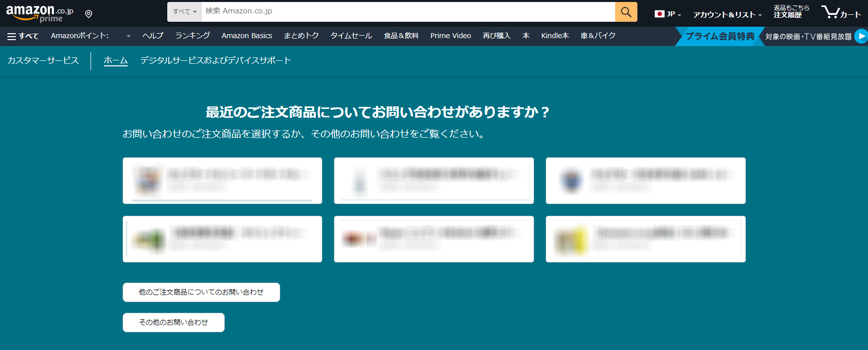Select the ホーム tab

115,60
